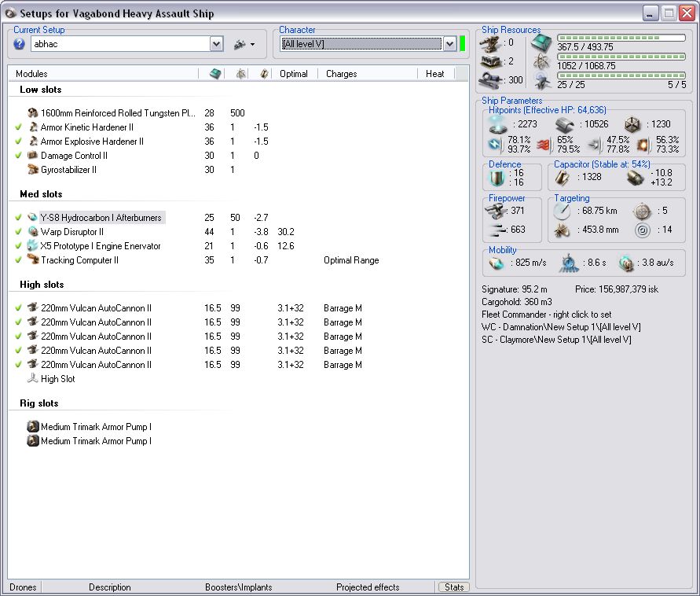This screenshot has height=596, width=700.
Task: Click the capacitor capacity icon
Action: (563, 178)
